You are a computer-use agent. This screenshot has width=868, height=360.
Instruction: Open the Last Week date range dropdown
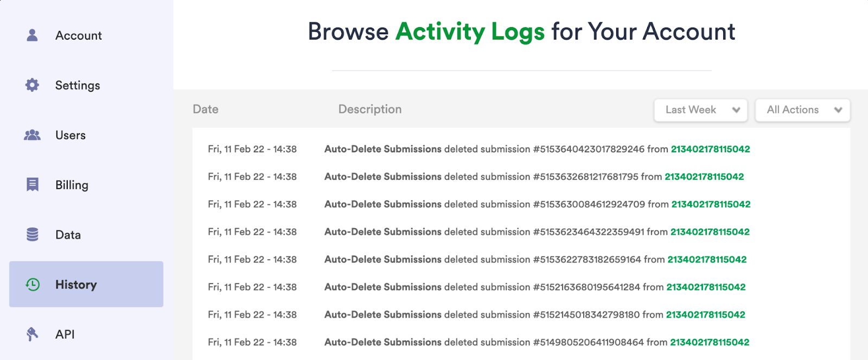[700, 110]
